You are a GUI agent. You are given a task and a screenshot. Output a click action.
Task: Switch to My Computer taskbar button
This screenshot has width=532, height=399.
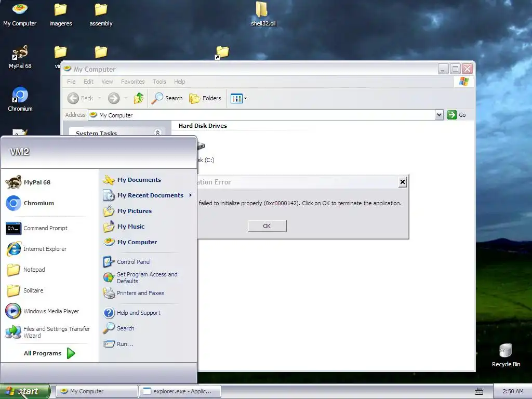click(x=97, y=391)
